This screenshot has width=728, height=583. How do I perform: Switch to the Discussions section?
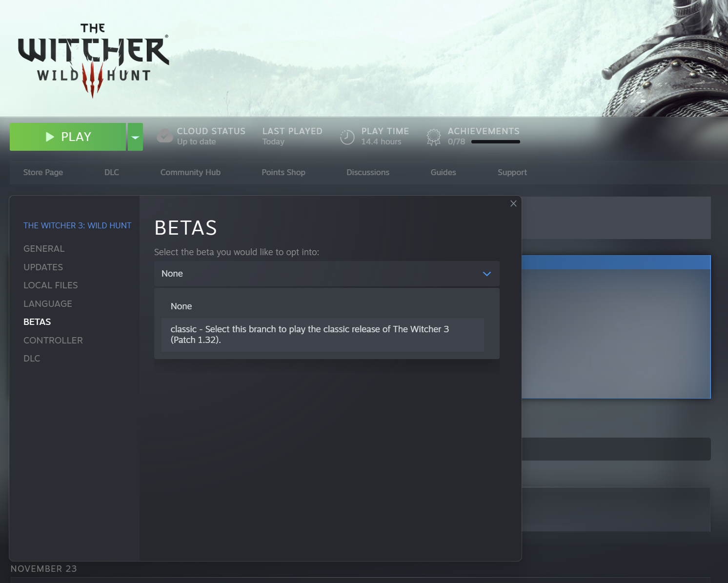pyautogui.click(x=368, y=172)
